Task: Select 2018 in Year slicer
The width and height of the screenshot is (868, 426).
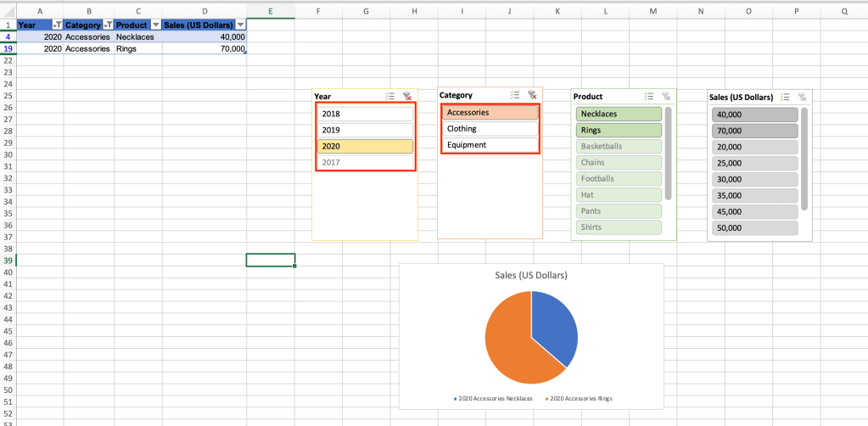Action: (x=366, y=114)
